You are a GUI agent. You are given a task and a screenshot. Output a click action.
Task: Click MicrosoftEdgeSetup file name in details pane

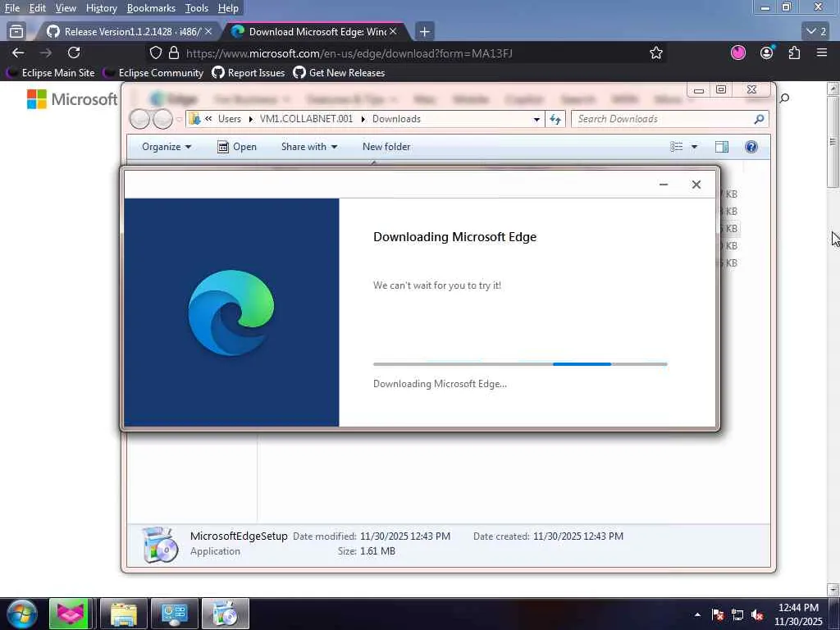239,536
